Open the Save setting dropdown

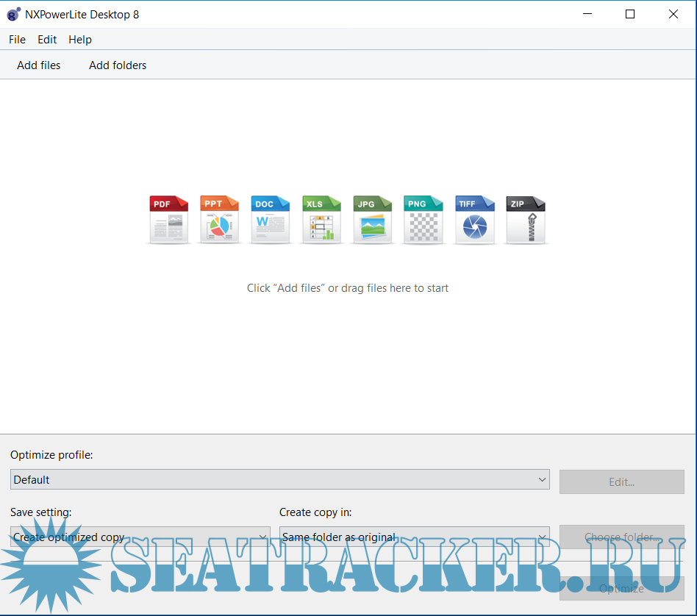140,537
